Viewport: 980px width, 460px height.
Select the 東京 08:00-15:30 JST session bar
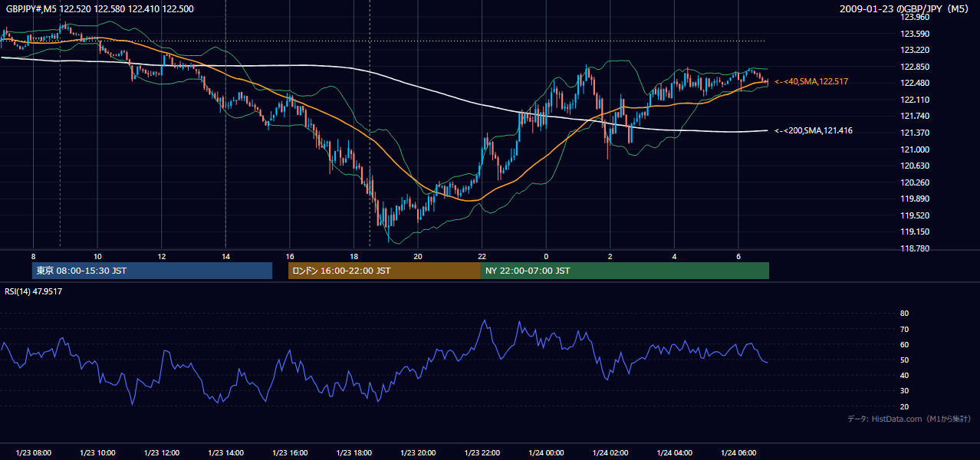[153, 271]
